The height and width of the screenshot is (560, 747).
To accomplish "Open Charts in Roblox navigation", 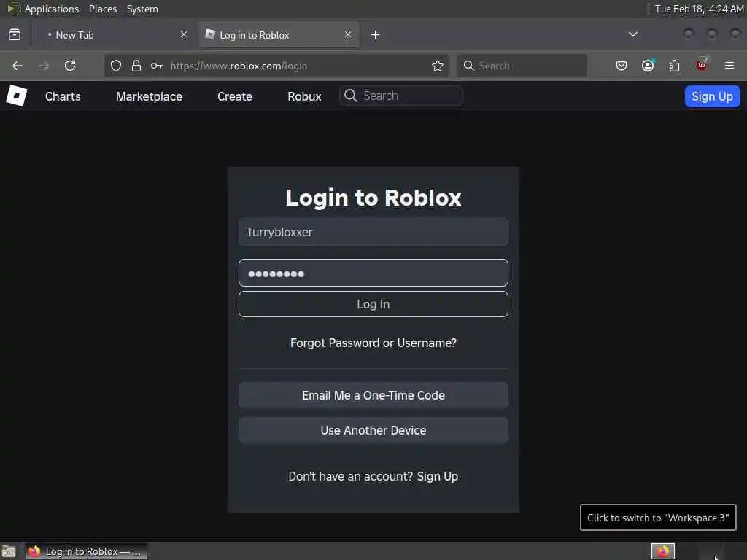I will tap(63, 96).
